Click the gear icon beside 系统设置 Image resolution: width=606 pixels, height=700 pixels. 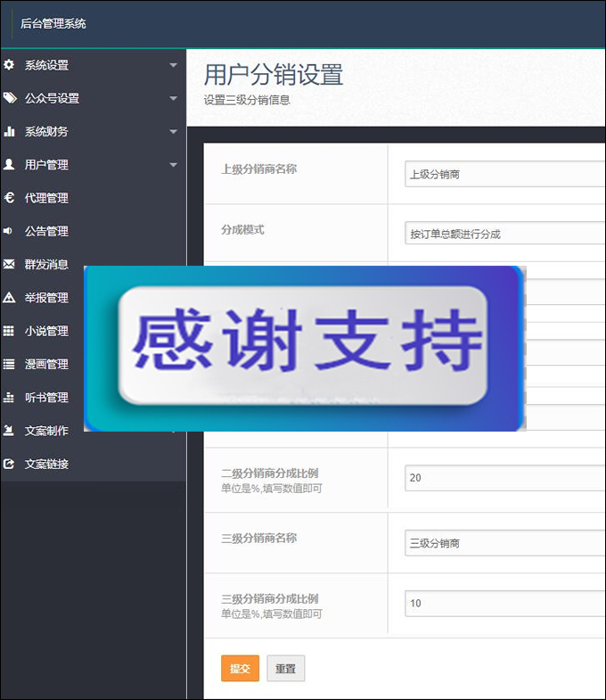pos(9,65)
